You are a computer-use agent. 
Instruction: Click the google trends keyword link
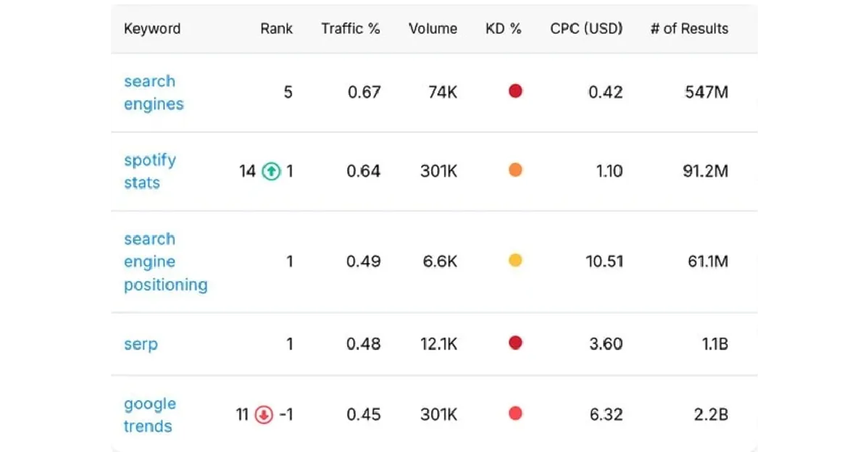[149, 414]
